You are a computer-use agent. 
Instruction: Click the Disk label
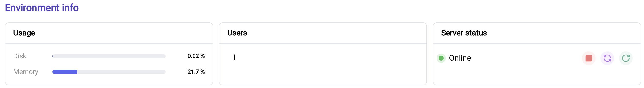coord(20,56)
